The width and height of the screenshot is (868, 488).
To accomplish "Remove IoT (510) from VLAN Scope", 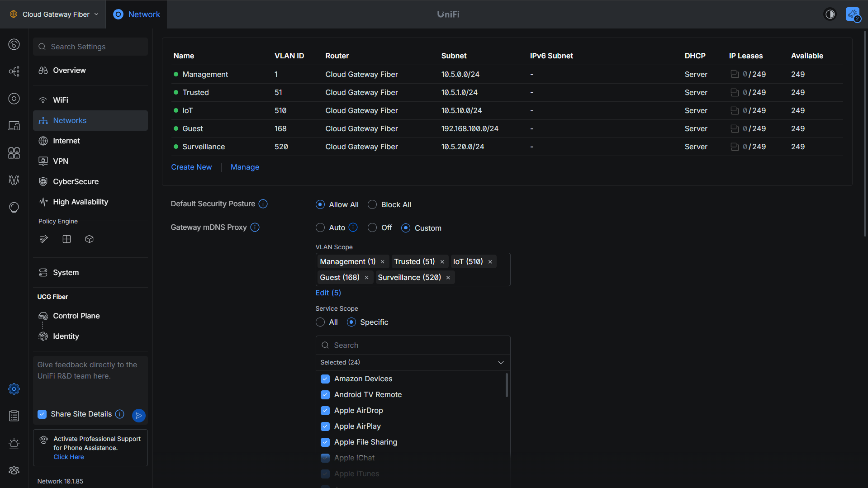I will 490,262.
